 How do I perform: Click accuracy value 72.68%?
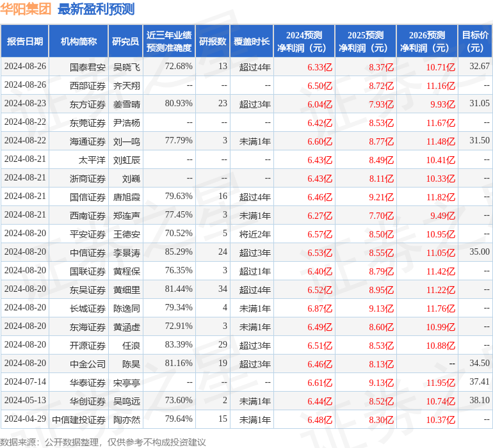coord(179,66)
